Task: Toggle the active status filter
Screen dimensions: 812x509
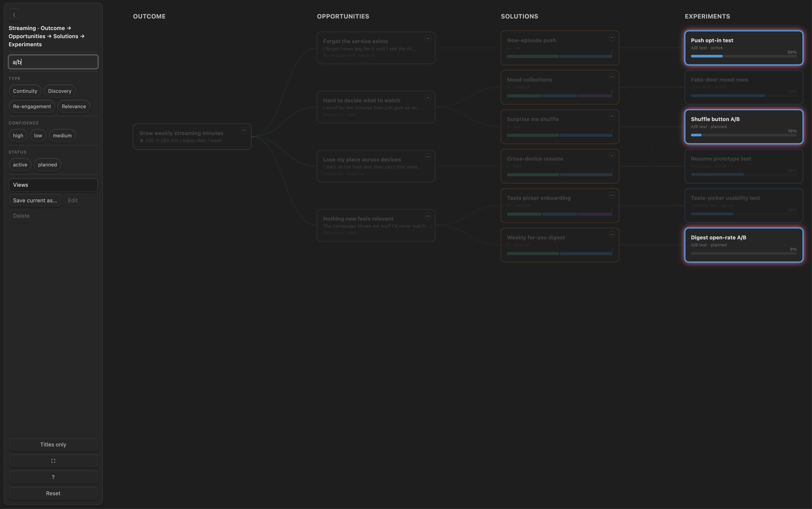Action: (20, 165)
